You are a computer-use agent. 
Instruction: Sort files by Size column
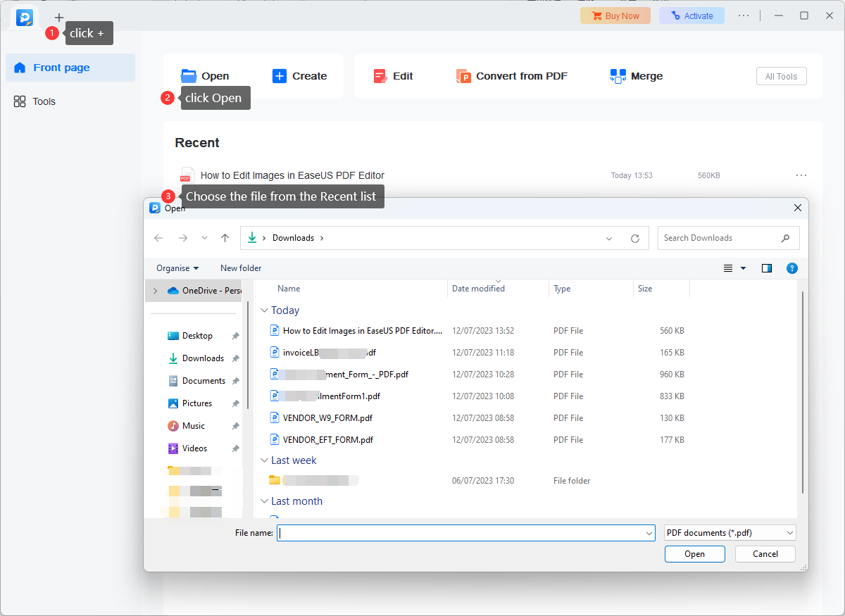tap(645, 289)
